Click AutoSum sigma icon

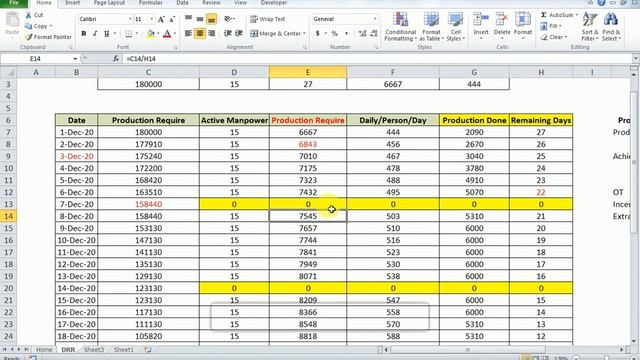[x=543, y=15]
